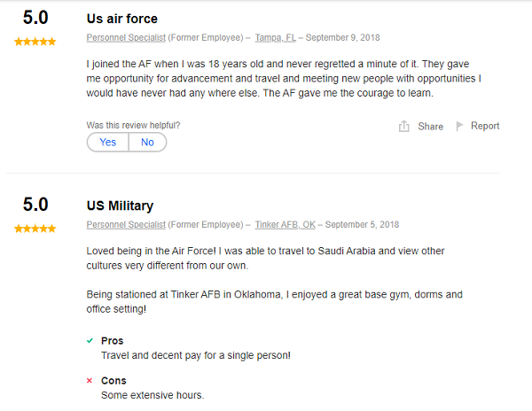532x411 pixels.
Task: Click the Cons heading label
Action: pyautogui.click(x=113, y=381)
